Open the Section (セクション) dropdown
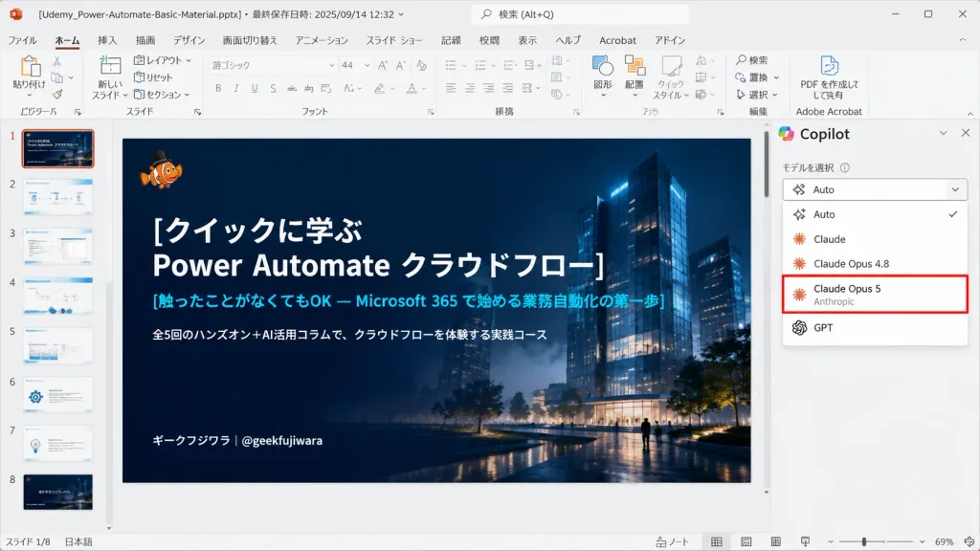 (161, 95)
